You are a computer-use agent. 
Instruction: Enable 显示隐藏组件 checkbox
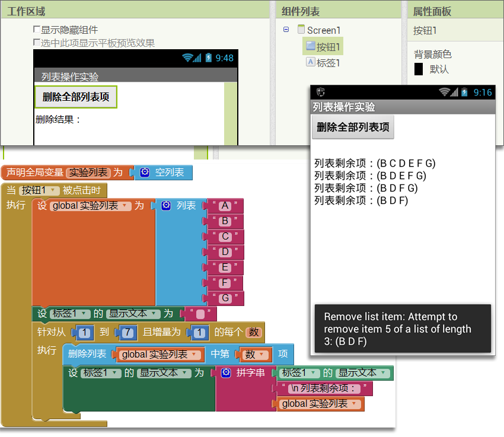37,30
